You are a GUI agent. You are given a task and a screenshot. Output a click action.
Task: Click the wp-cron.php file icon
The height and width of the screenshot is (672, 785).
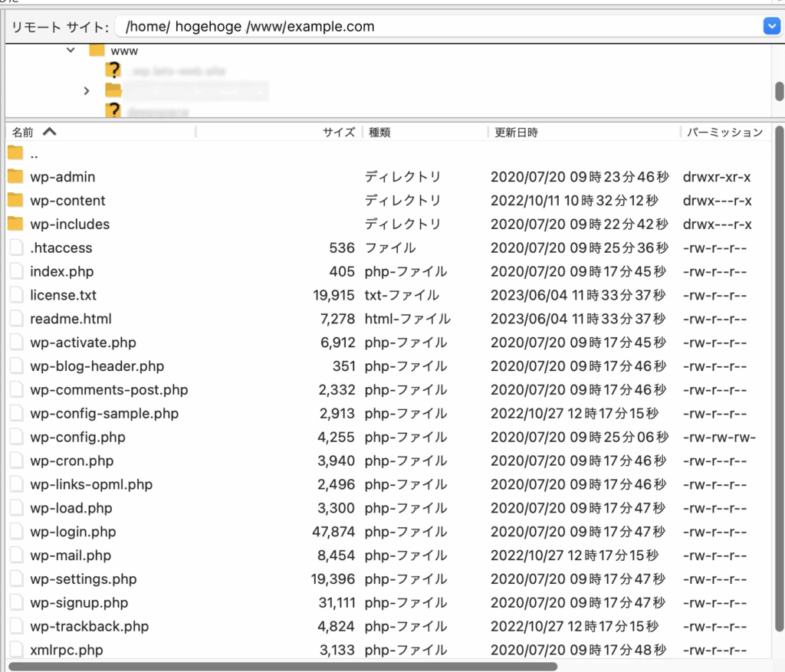point(17,461)
